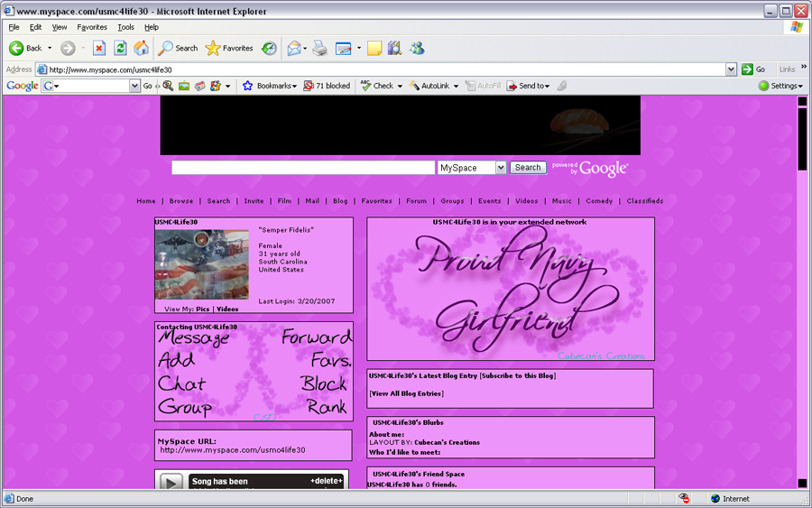The height and width of the screenshot is (508, 812).
Task: Click Subscribe to this Blog link
Action: [x=518, y=376]
